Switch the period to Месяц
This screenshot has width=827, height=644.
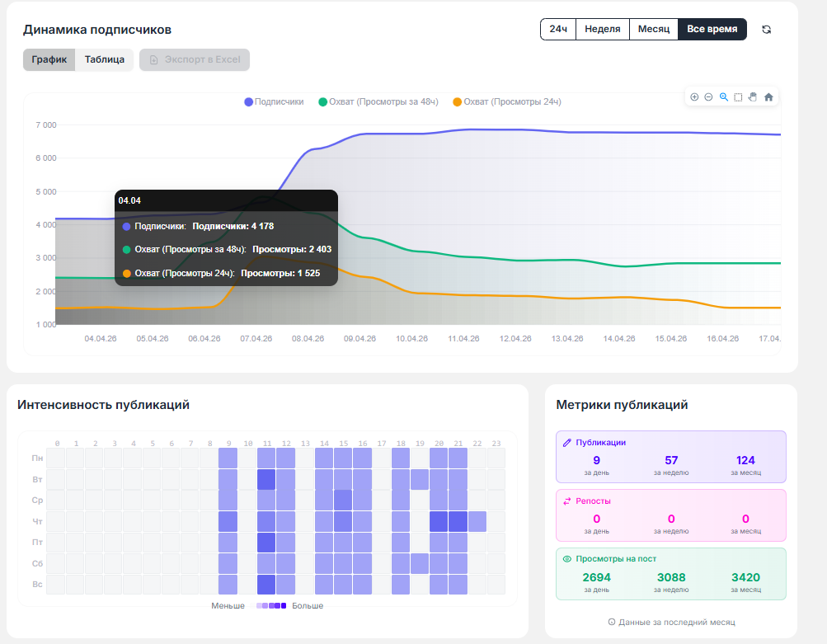pyautogui.click(x=653, y=30)
